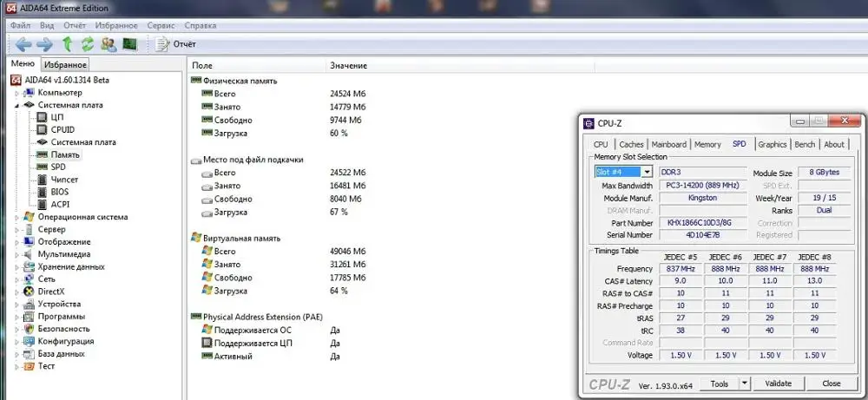Select the ACPI tree item
Viewport: 868px width, 400px height.
coord(61,204)
